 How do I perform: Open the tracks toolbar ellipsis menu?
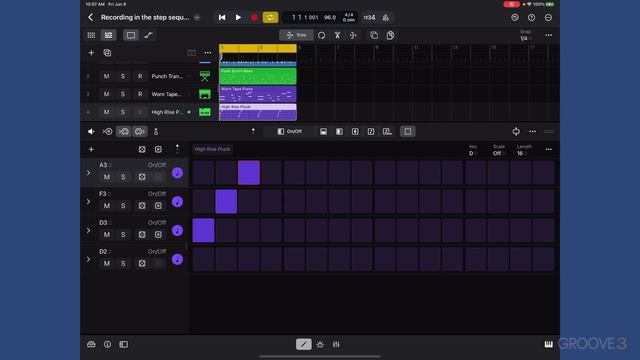[x=549, y=36]
